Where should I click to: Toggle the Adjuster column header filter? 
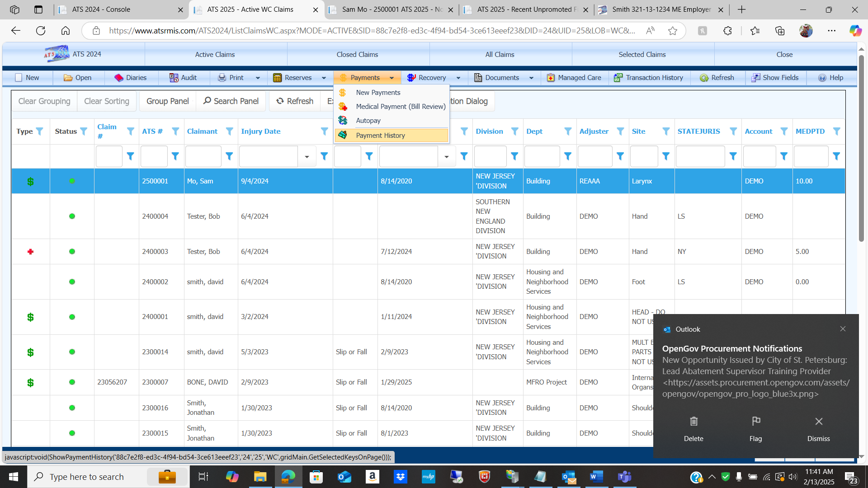click(620, 131)
